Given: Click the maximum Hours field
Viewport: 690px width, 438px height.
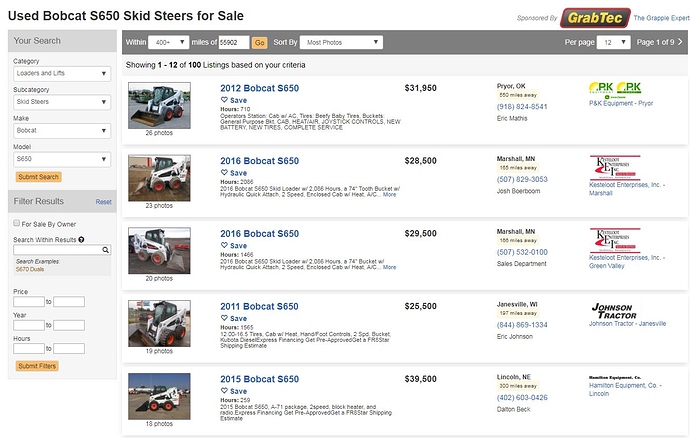Looking at the screenshot, I should click(69, 349).
